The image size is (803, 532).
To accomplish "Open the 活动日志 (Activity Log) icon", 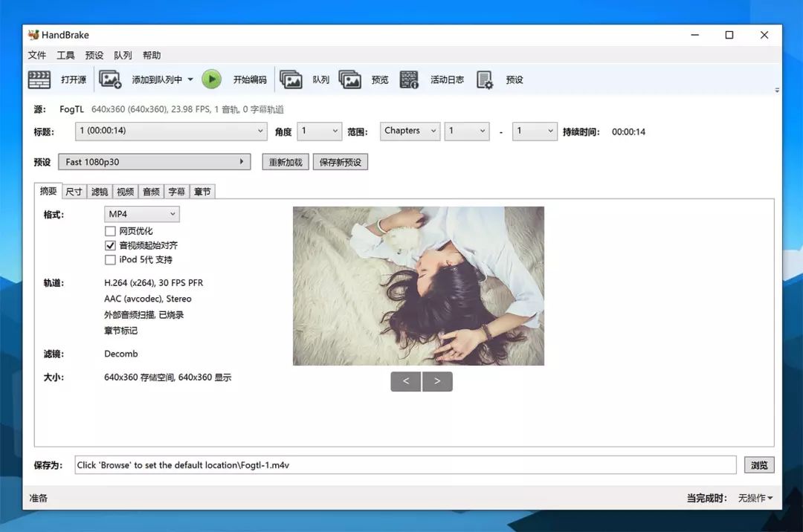I will pyautogui.click(x=408, y=79).
